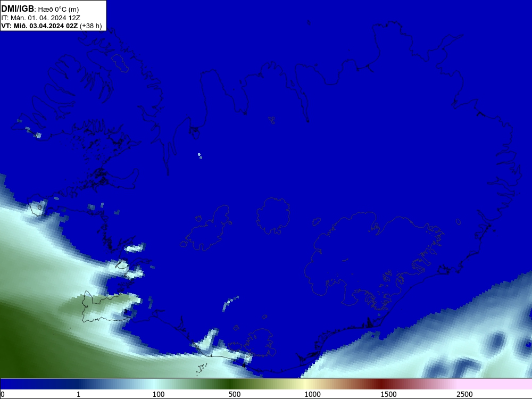Click the colorbar label 1500
Screen dimensions: 532x399
(x=388, y=394)
